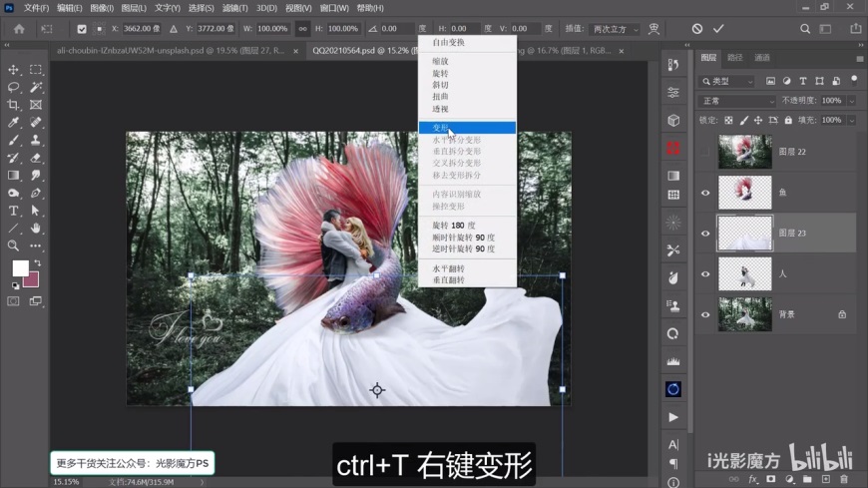The width and height of the screenshot is (868, 488).
Task: Select the Zoom tool
Action: point(13,245)
